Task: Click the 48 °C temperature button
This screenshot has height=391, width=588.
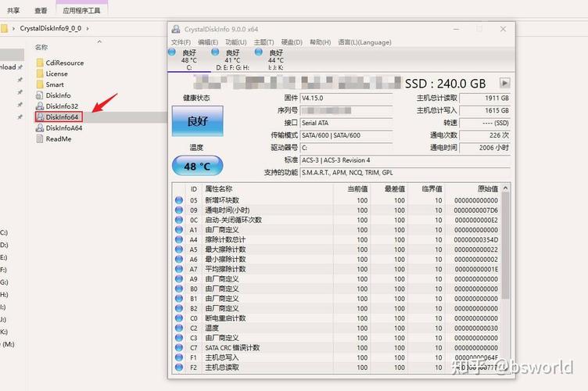Action: (x=198, y=166)
